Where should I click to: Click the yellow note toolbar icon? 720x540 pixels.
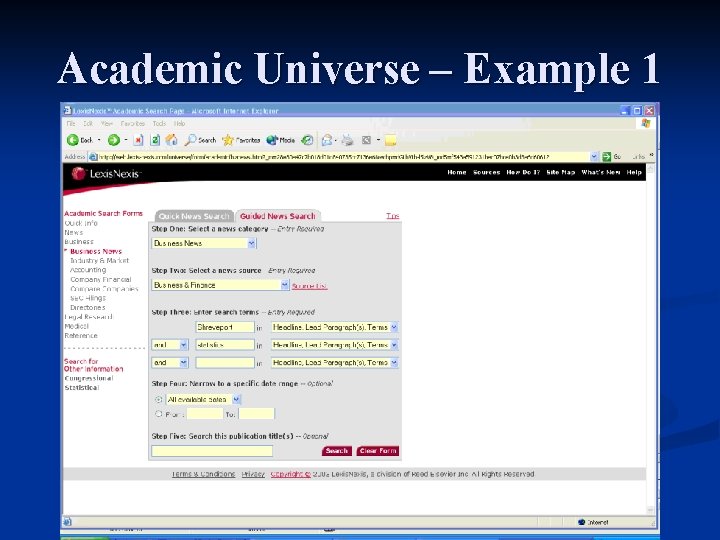click(x=390, y=141)
